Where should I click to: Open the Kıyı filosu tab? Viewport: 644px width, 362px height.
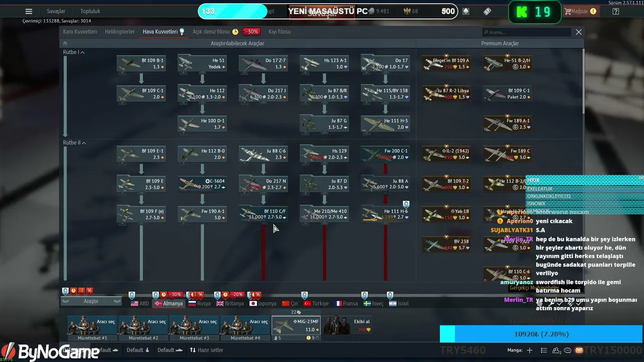click(280, 32)
